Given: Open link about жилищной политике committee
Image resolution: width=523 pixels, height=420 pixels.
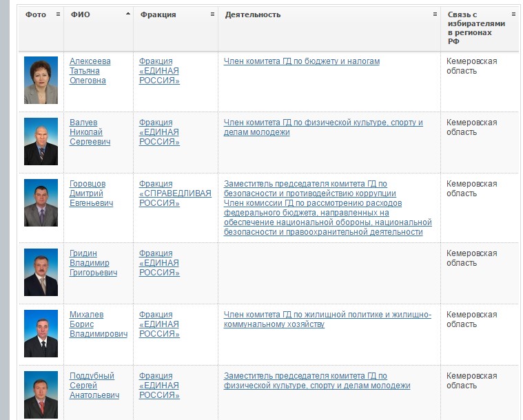Looking at the screenshot, I should click(x=327, y=319).
